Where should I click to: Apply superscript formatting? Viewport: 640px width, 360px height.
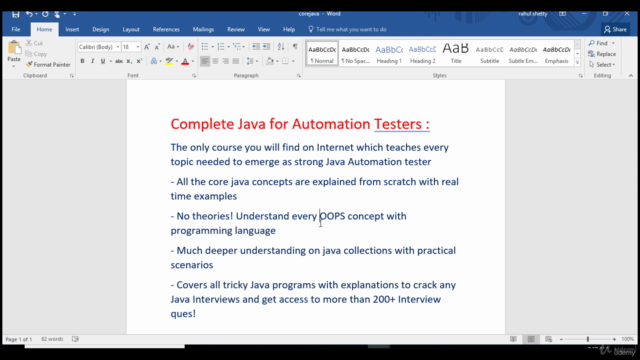[x=139, y=61]
